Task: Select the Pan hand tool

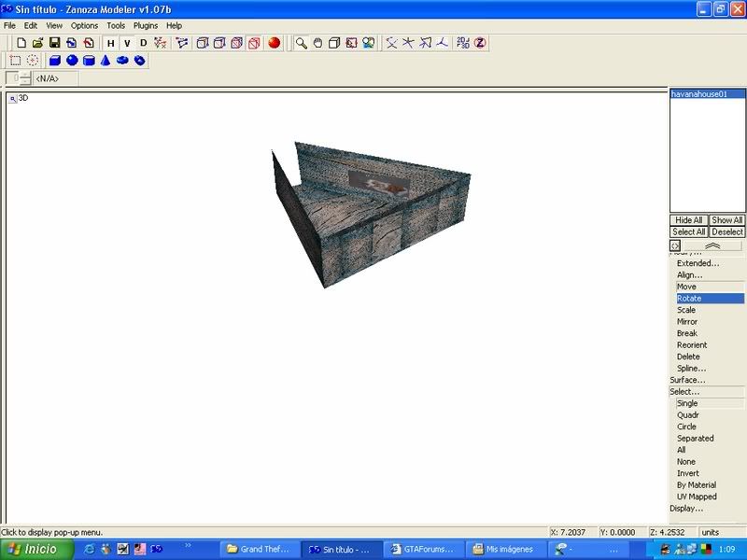Action: coord(317,43)
